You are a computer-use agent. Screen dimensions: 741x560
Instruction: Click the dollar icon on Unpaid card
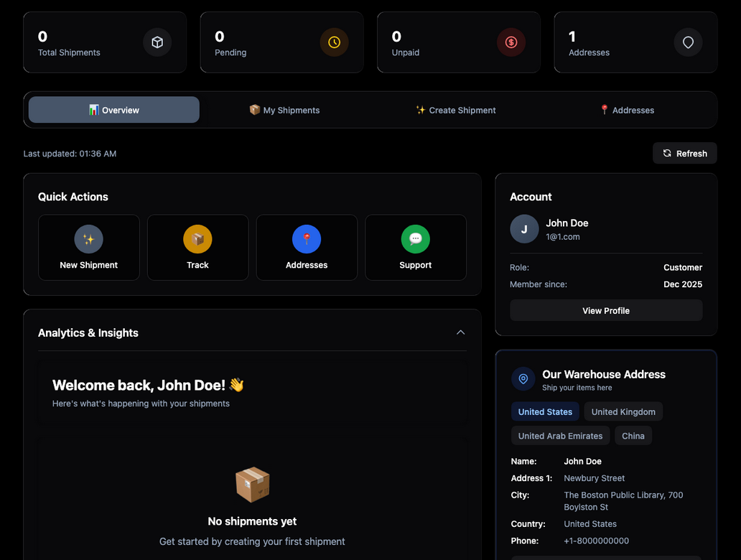click(511, 42)
